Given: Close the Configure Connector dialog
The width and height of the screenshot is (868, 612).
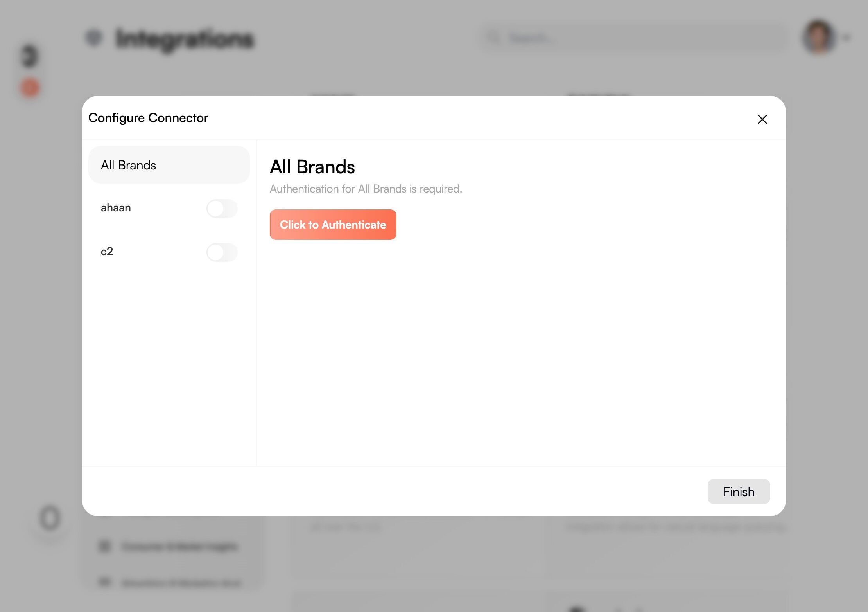Looking at the screenshot, I should point(762,119).
